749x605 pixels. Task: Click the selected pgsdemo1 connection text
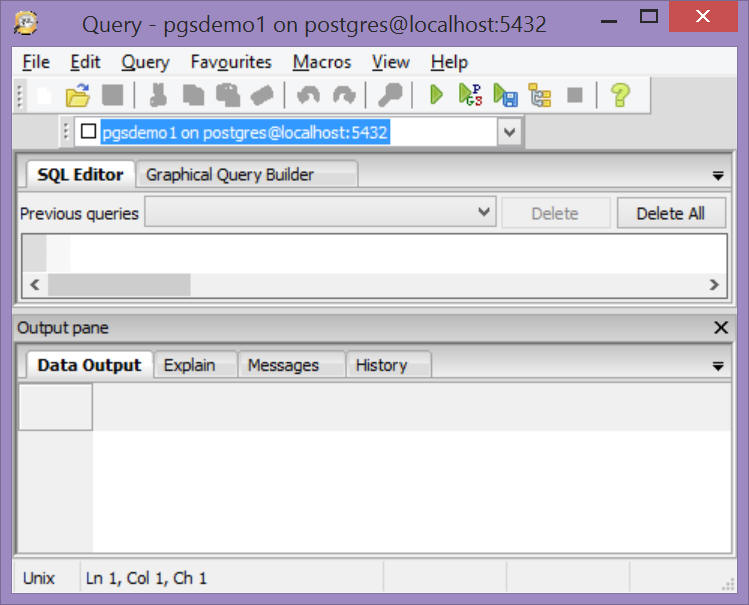(x=245, y=132)
